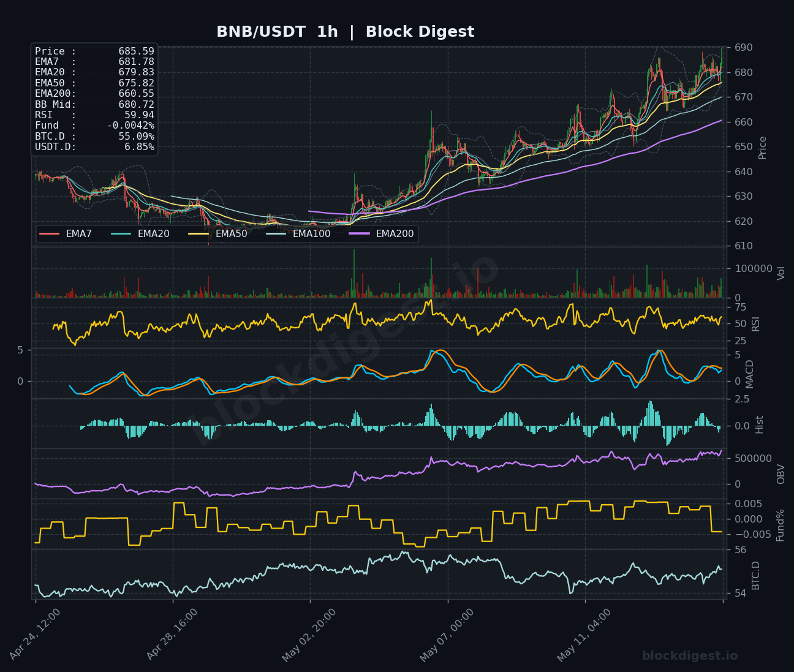Click the Hist axis label
This screenshot has height=672, width=794.
tap(760, 425)
